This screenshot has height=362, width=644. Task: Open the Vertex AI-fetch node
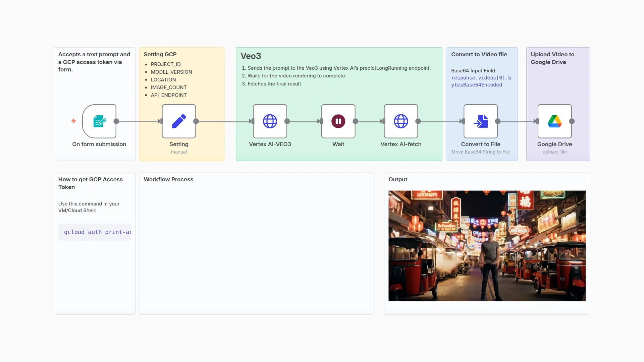pyautogui.click(x=401, y=121)
